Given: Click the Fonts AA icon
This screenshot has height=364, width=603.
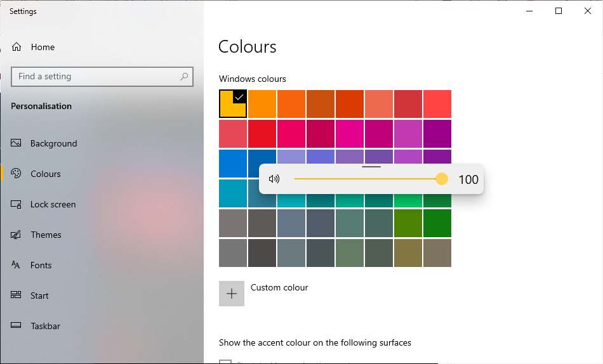Looking at the screenshot, I should (16, 265).
